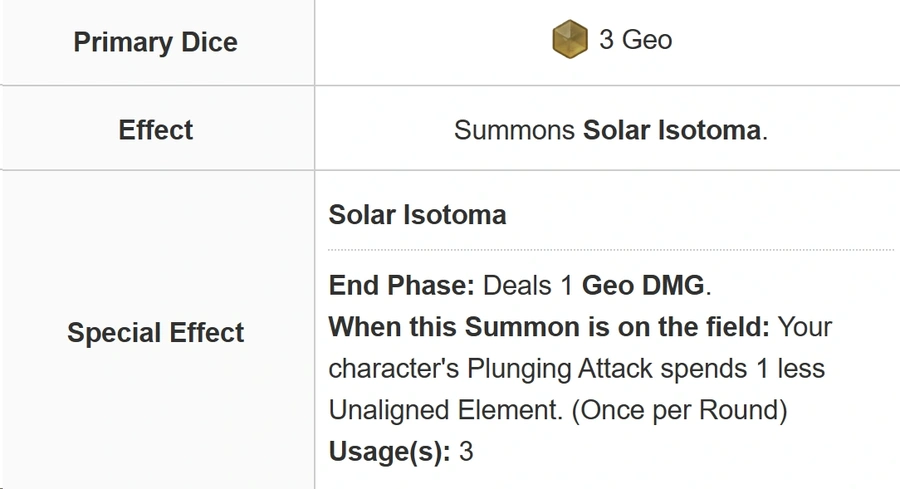Click the dotted divider under Solar Isotoma
Viewport: 900px width, 489px height.
coord(611,250)
